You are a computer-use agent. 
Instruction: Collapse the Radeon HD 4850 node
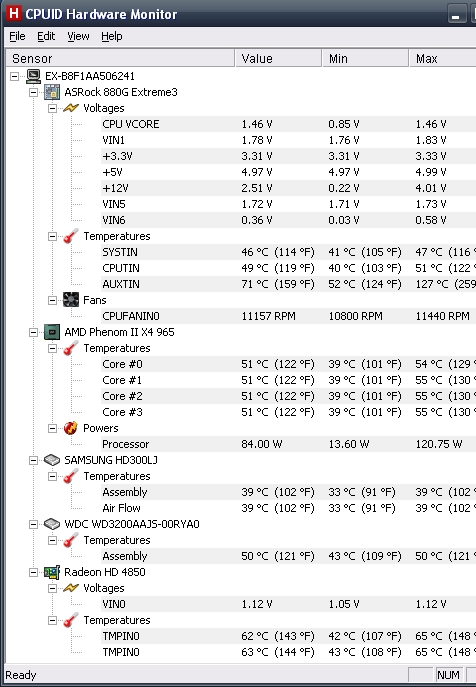(x=33, y=572)
